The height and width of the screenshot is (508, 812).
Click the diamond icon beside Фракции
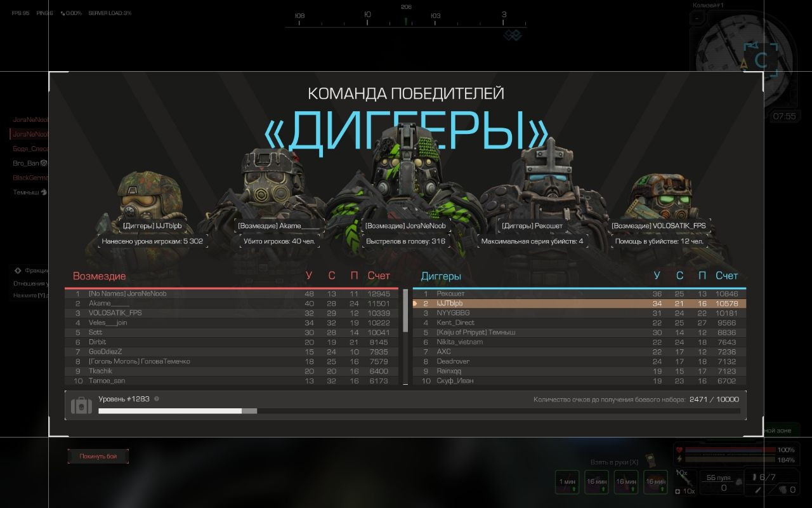(x=18, y=270)
